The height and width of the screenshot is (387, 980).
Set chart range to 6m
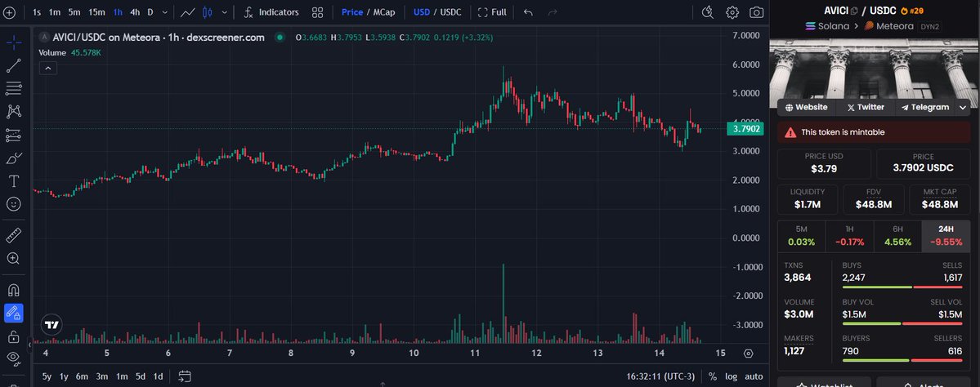point(82,376)
